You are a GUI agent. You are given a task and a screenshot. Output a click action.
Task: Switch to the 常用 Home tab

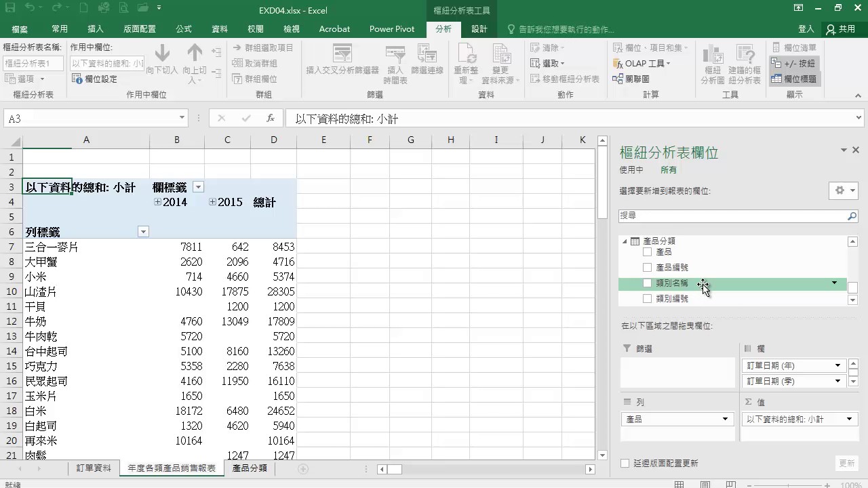pos(60,29)
